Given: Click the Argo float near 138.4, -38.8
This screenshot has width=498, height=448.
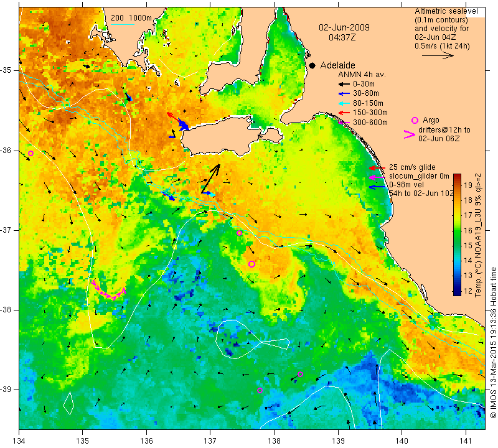Looking at the screenshot, I should [301, 374].
